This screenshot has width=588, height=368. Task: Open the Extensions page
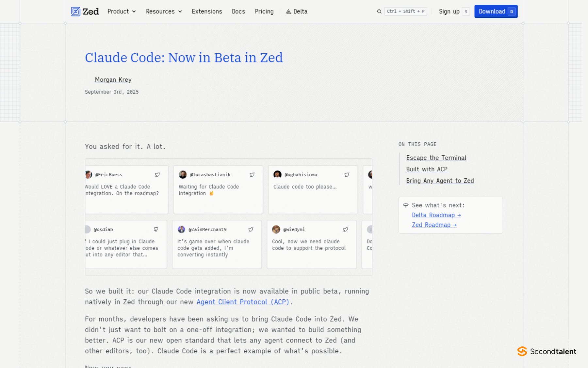coord(207,11)
